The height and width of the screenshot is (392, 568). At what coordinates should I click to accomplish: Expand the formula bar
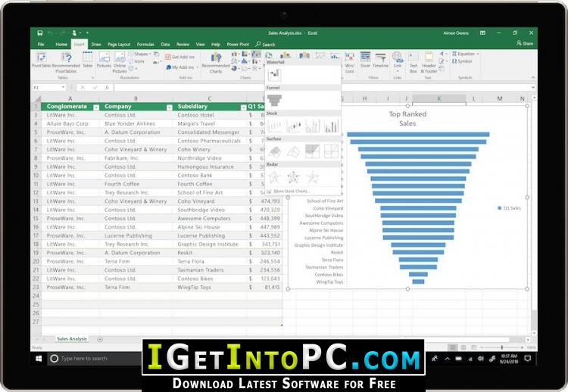[533, 87]
